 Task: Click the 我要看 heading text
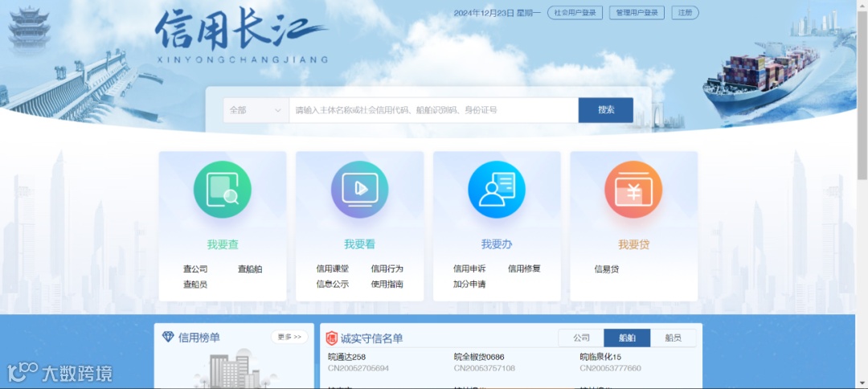360,244
